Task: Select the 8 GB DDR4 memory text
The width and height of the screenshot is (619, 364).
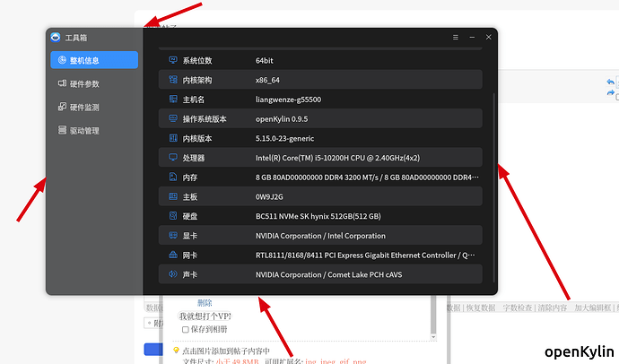Action: click(x=367, y=178)
